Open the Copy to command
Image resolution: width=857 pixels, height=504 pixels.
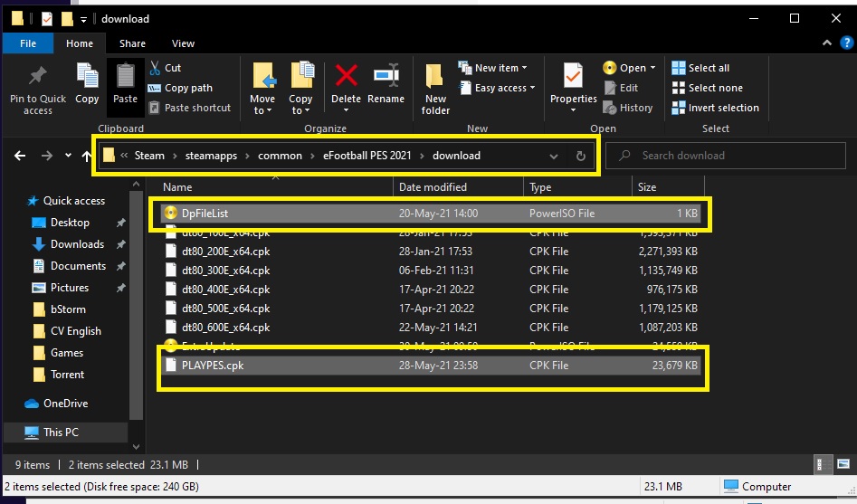tap(300, 89)
